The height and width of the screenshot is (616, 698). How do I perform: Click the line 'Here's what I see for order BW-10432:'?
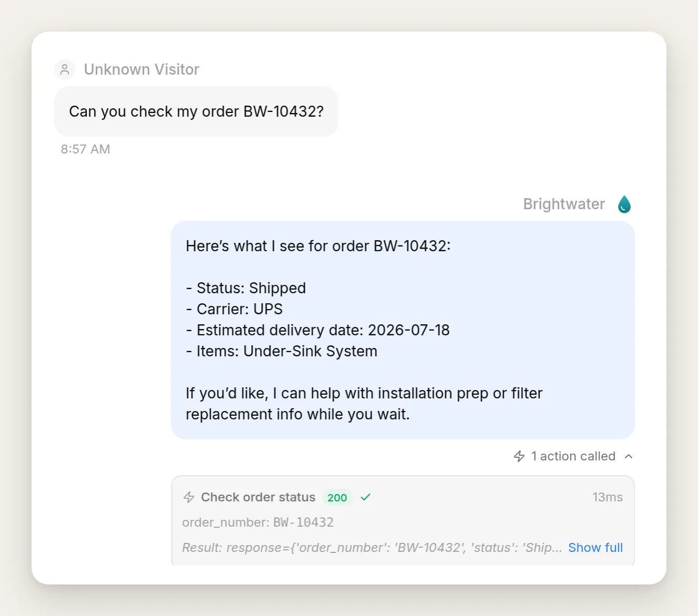tap(318, 246)
